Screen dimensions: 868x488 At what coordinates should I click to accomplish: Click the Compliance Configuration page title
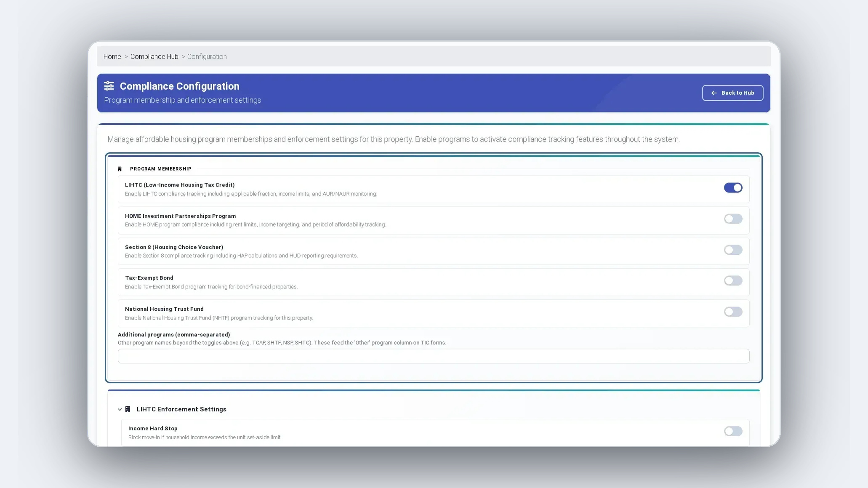(x=179, y=86)
